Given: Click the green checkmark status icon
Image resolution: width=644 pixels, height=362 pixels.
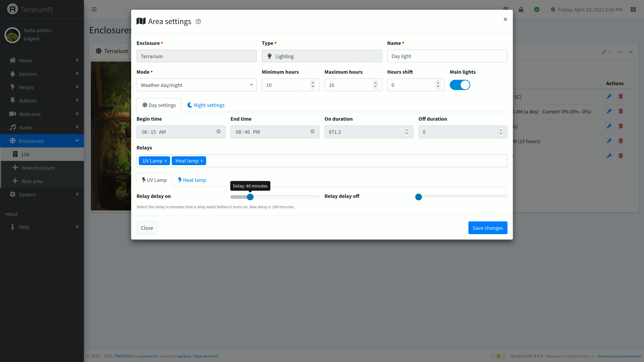Looking at the screenshot, I should [x=536, y=10].
